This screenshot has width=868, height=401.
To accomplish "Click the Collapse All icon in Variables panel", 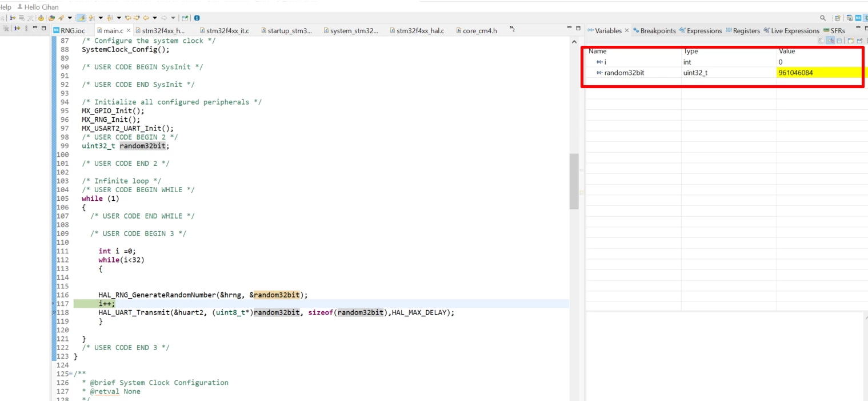I will 839,41.
